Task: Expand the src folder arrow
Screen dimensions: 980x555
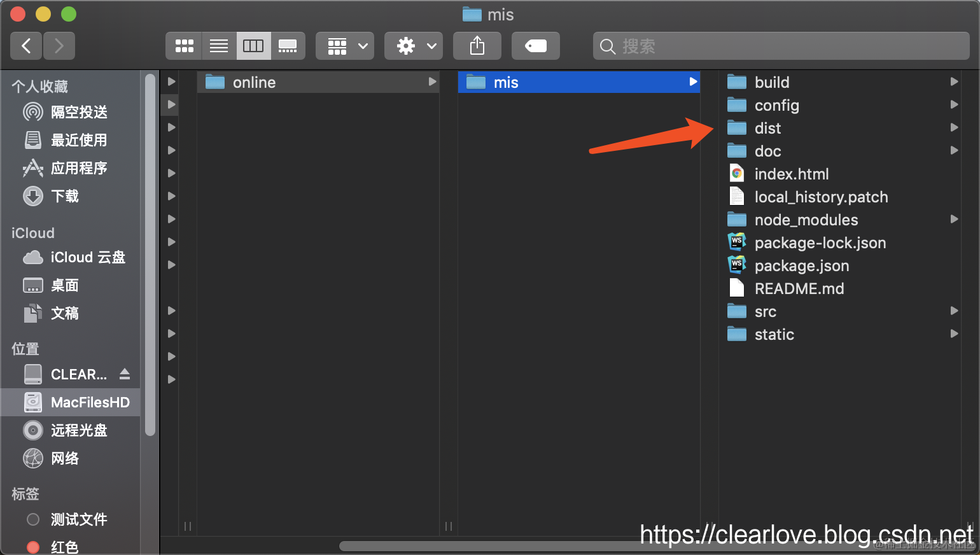Action: 954,311
